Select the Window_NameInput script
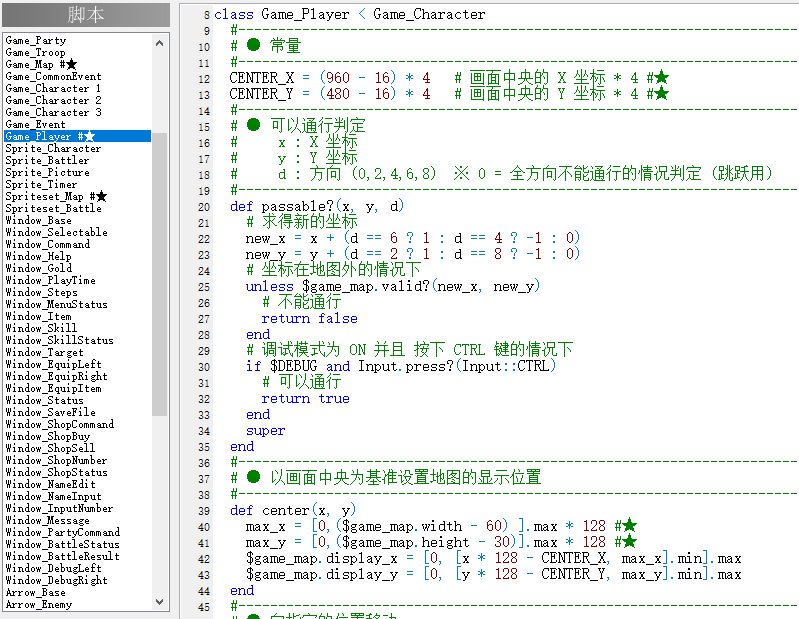The image size is (799, 619). tap(54, 496)
